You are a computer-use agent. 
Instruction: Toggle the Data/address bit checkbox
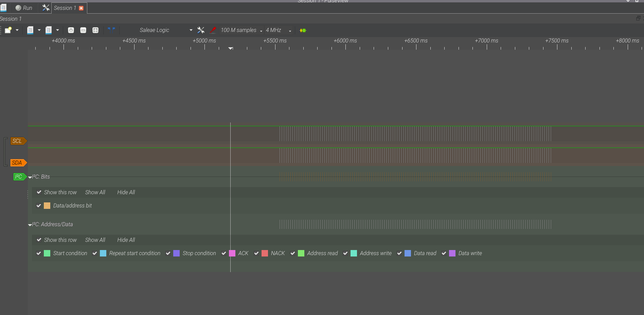(x=39, y=205)
